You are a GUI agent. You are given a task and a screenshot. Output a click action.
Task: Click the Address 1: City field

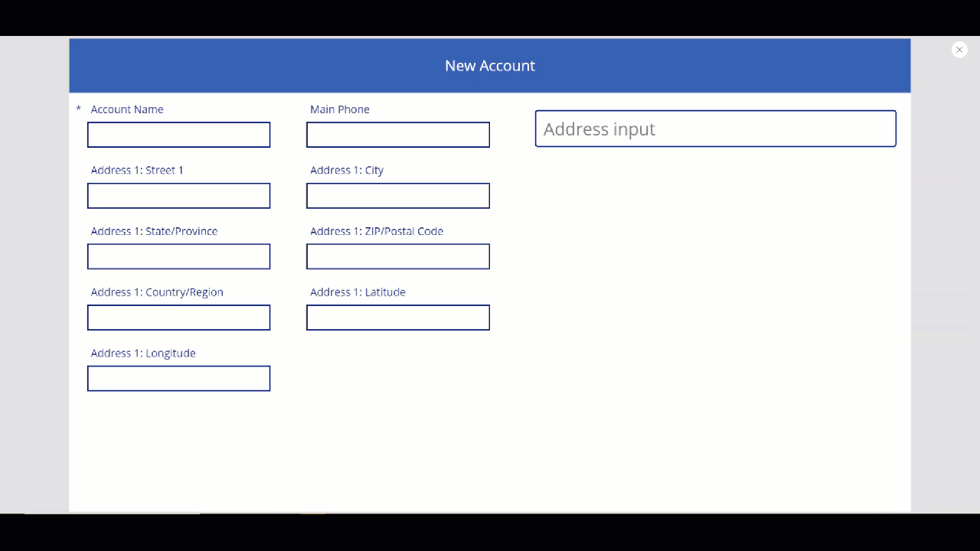pyautogui.click(x=397, y=195)
